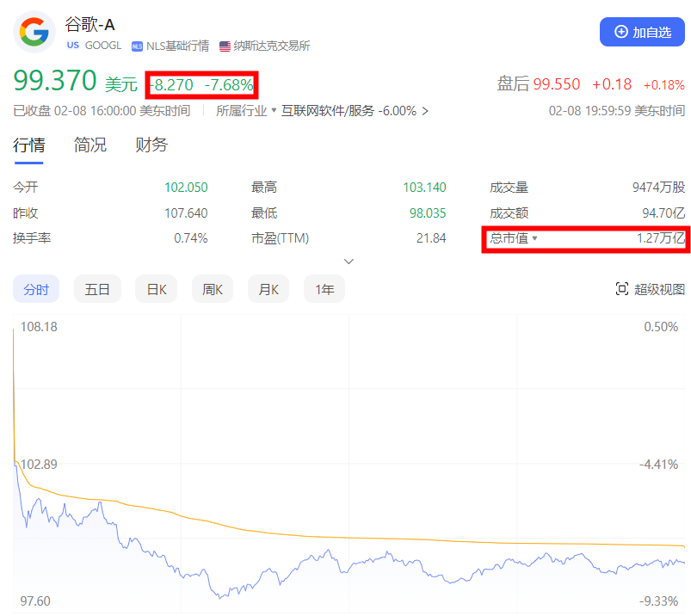Screen dimensions: 691x616
Task: Click the 换手率 value 0.74%
Action: click(190, 238)
